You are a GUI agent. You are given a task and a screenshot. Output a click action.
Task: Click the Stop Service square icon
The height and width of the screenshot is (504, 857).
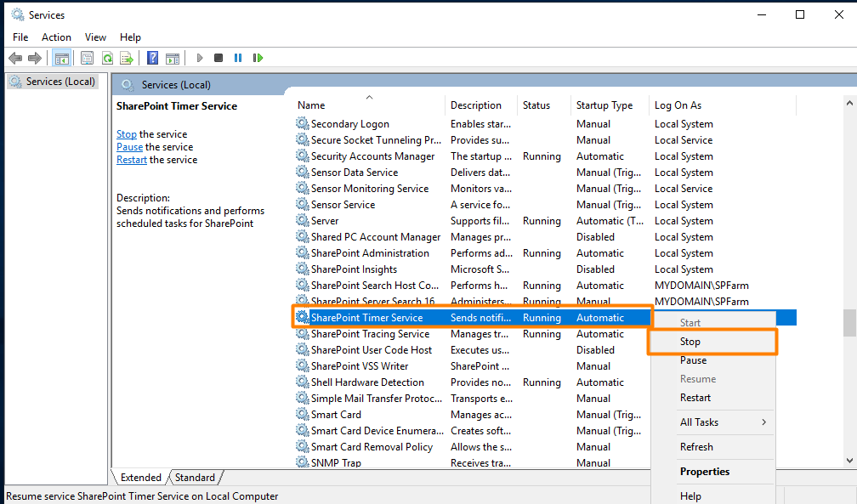pos(218,58)
